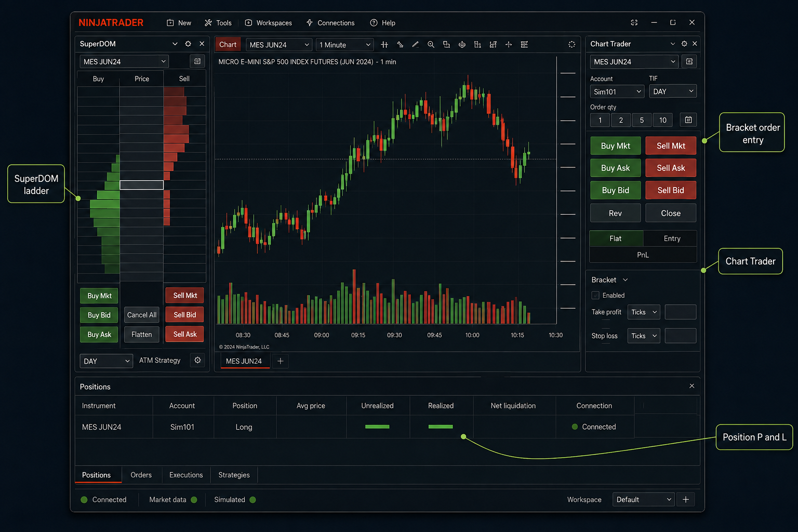Click Chart Trader instrument list icon
Screen dimensions: 798x532
[x=689, y=62]
